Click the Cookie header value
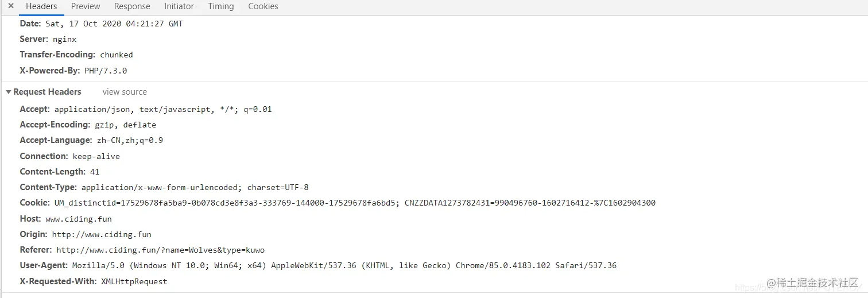The height and width of the screenshot is (298, 868). (x=355, y=203)
